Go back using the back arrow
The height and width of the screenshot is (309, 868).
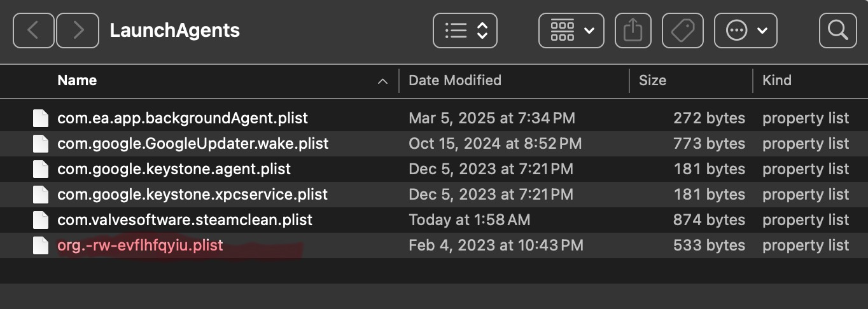click(x=33, y=31)
